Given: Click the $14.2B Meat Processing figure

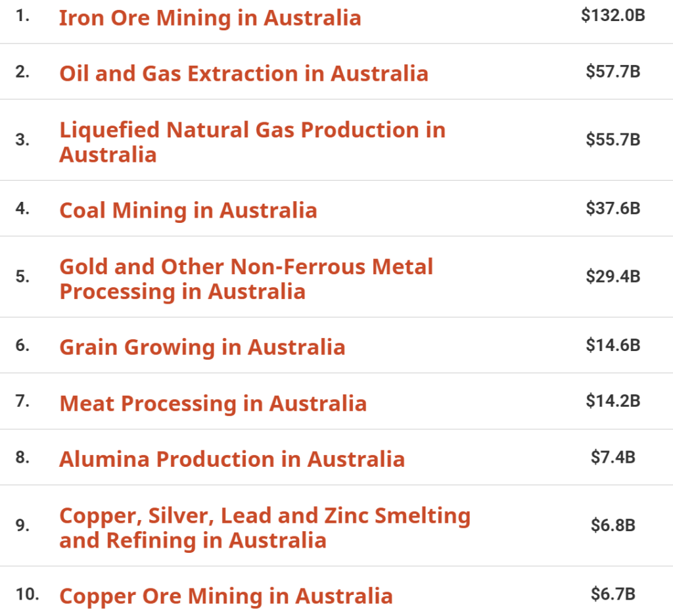Looking at the screenshot, I should point(613,400).
